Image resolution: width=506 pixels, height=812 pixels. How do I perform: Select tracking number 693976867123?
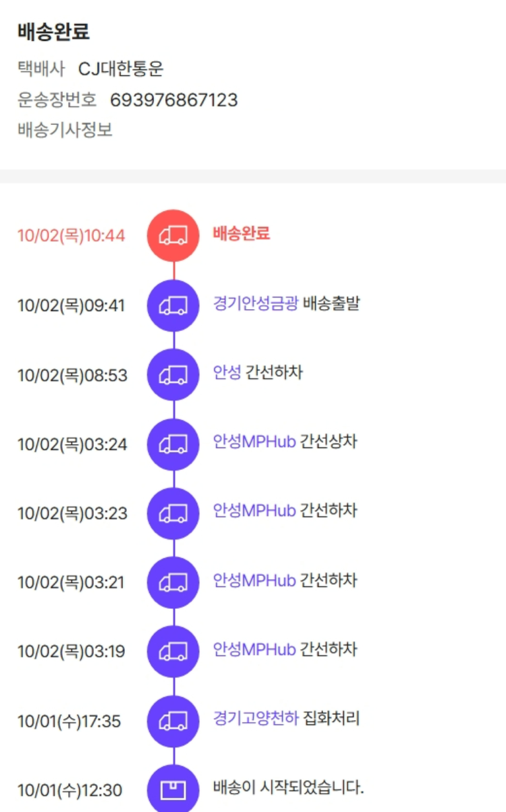[x=173, y=101]
